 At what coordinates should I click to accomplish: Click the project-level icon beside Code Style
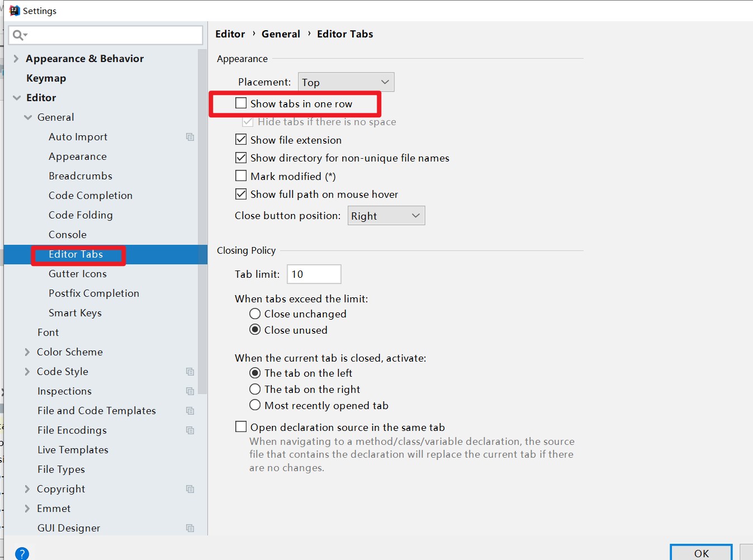click(190, 372)
